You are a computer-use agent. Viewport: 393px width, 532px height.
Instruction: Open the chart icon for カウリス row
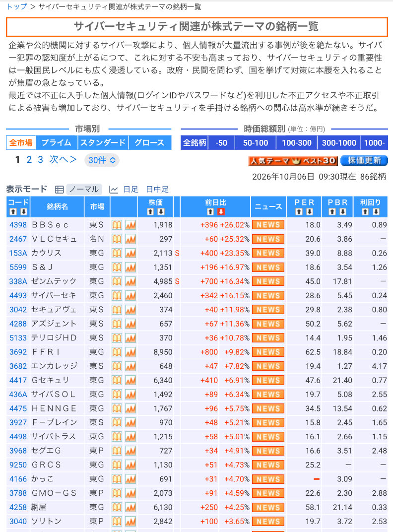131,253
